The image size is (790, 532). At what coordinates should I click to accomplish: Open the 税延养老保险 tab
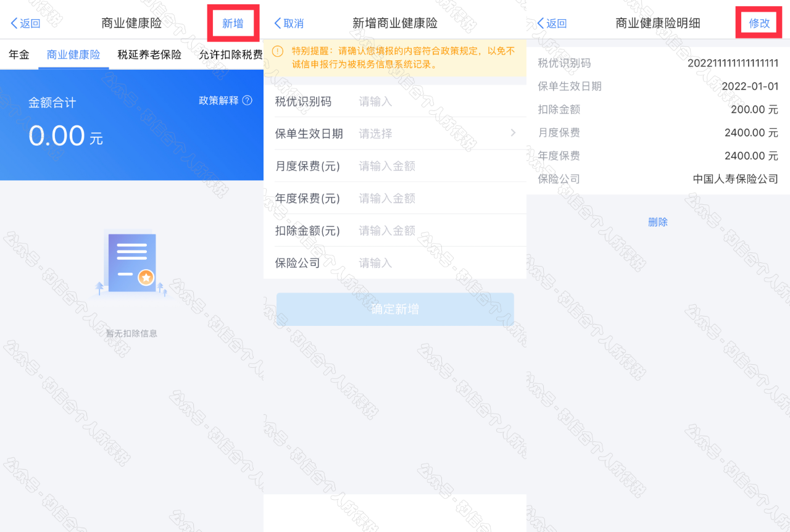click(x=149, y=54)
